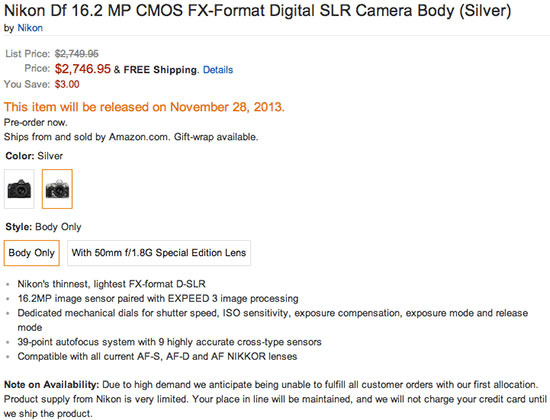Viewport: 550px width, 420px height.
Task: Click the orange November 28 release notice
Action: coord(144,107)
